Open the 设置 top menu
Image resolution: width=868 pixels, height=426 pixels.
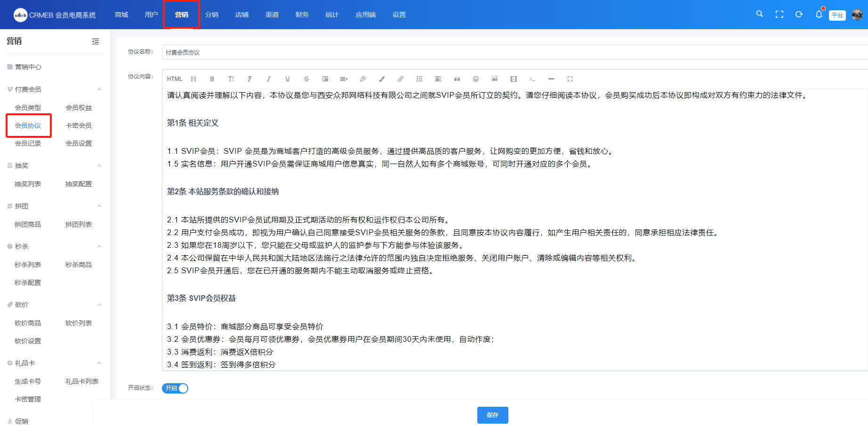tap(399, 15)
